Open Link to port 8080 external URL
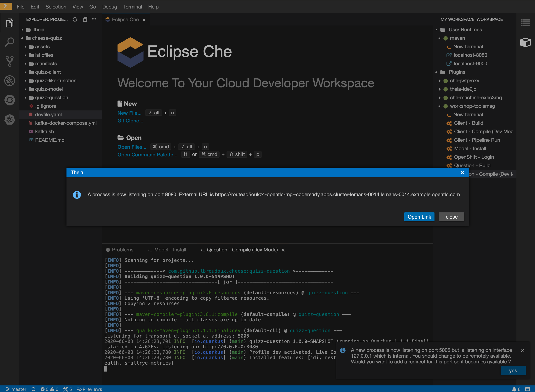 (x=419, y=216)
